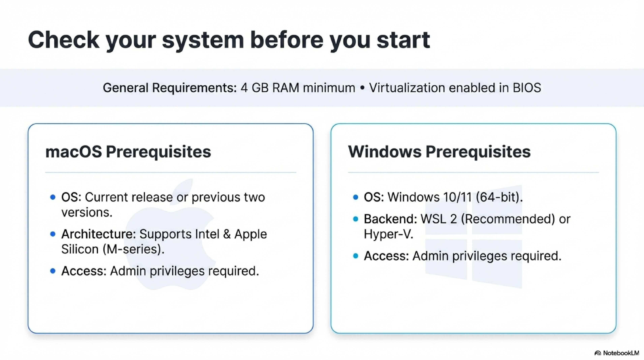Click the NotebookLM logo icon
Image resolution: width=644 pixels, height=360 pixels.
pyautogui.click(x=598, y=353)
